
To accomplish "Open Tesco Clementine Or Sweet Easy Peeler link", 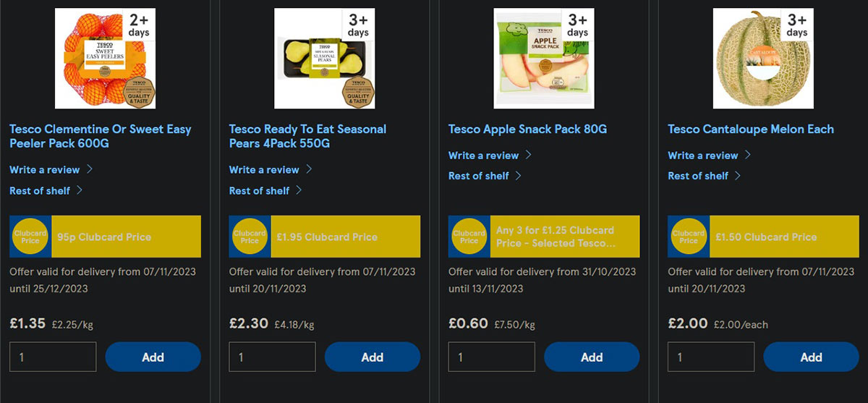I will pyautogui.click(x=100, y=136).
